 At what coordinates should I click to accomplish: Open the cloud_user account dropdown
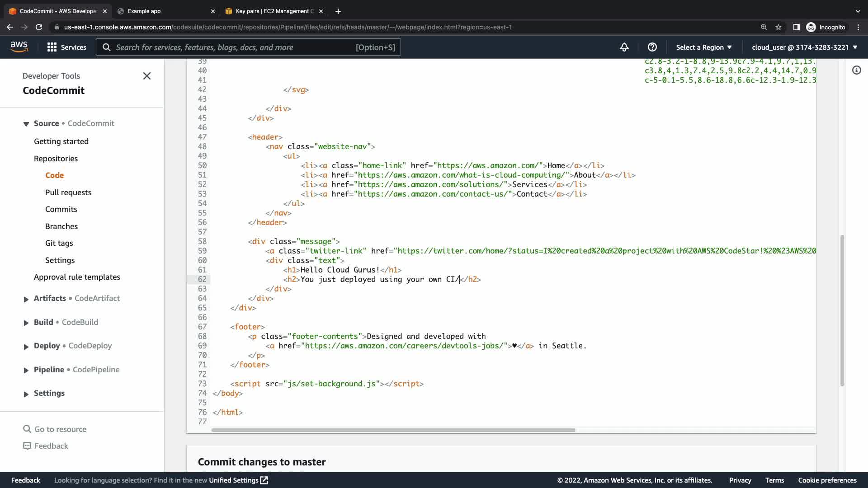coord(804,47)
